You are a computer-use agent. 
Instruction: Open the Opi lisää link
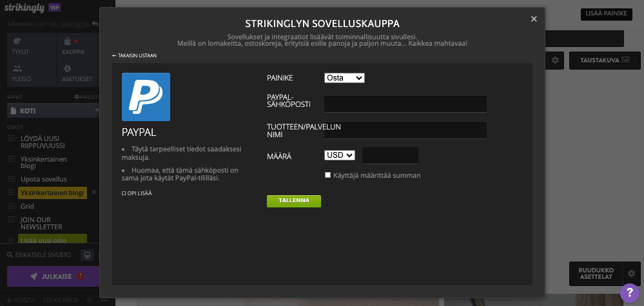[137, 193]
